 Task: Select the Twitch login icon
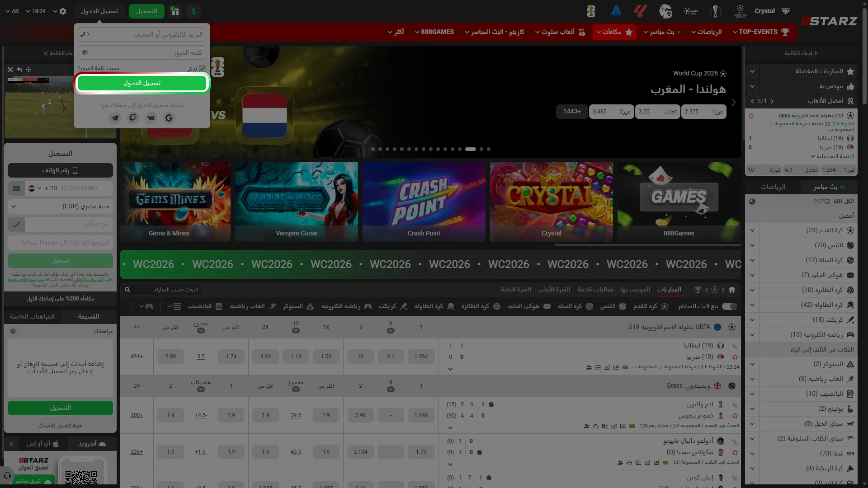pos(133,118)
